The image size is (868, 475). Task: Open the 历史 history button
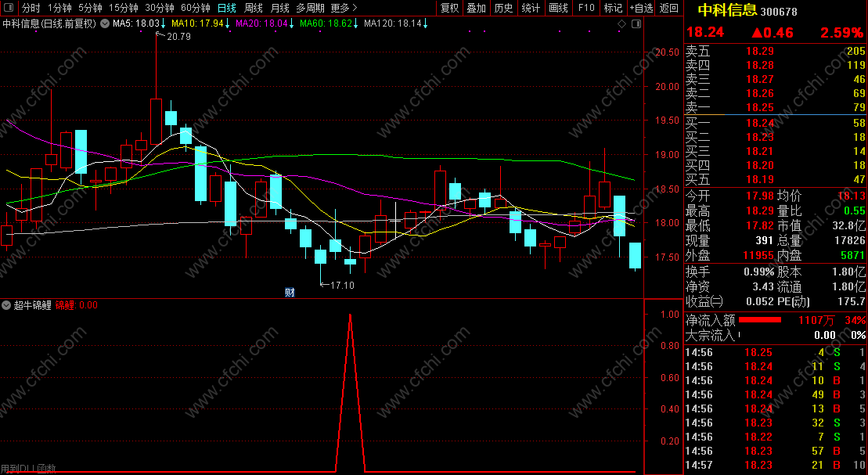click(503, 8)
